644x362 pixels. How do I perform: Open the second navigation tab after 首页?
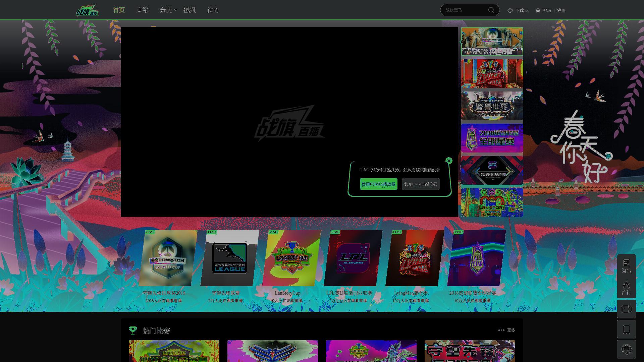(143, 10)
